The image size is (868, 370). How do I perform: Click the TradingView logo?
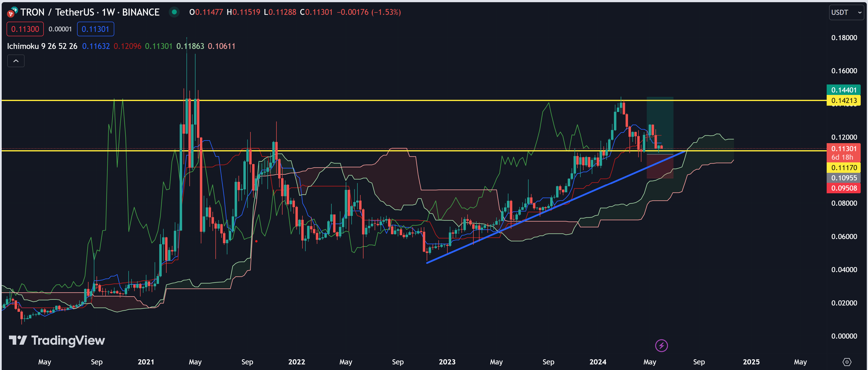(57, 340)
